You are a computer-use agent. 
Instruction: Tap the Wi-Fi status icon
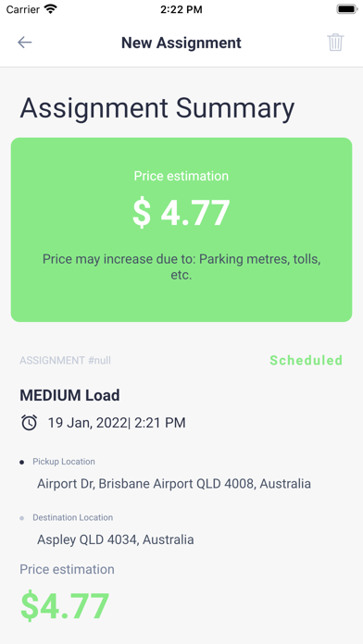tap(51, 9)
